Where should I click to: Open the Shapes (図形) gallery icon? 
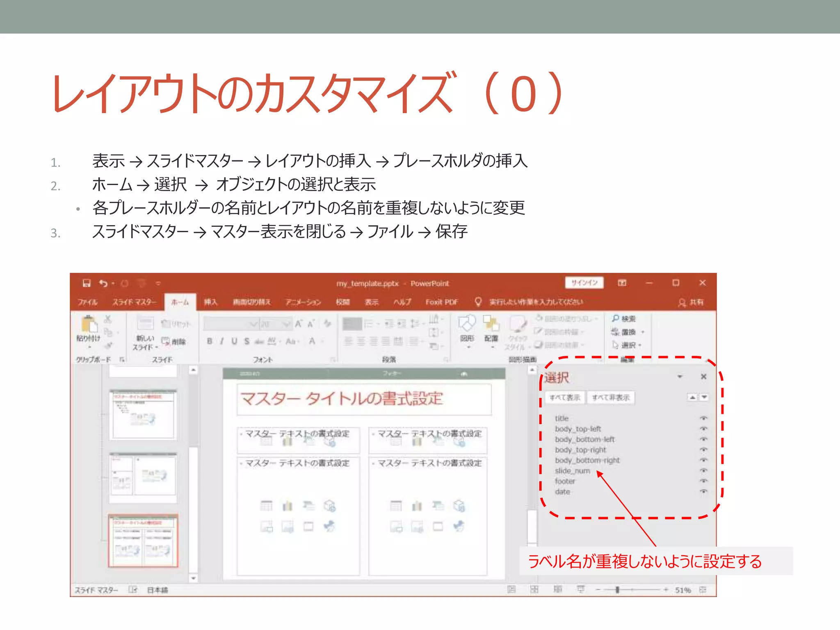tap(467, 324)
